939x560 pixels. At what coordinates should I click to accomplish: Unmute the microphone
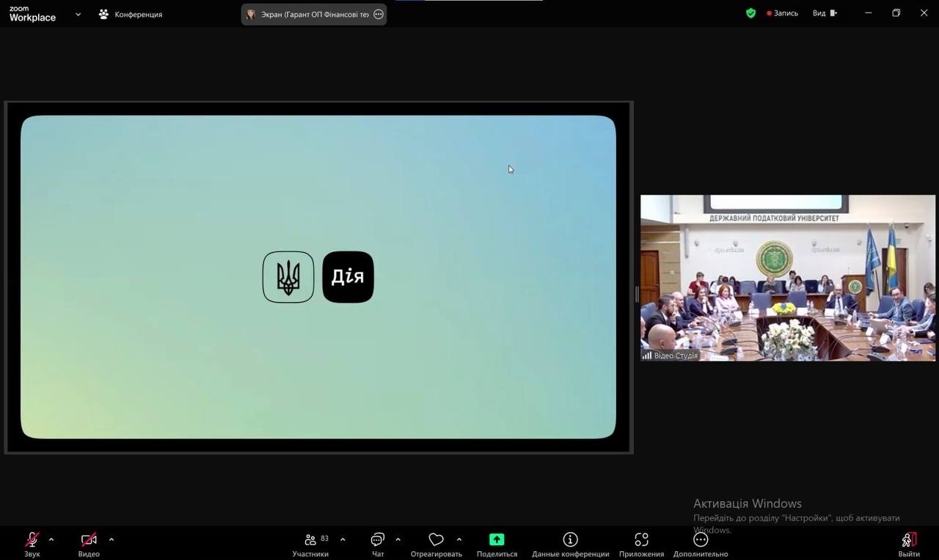pyautogui.click(x=32, y=544)
